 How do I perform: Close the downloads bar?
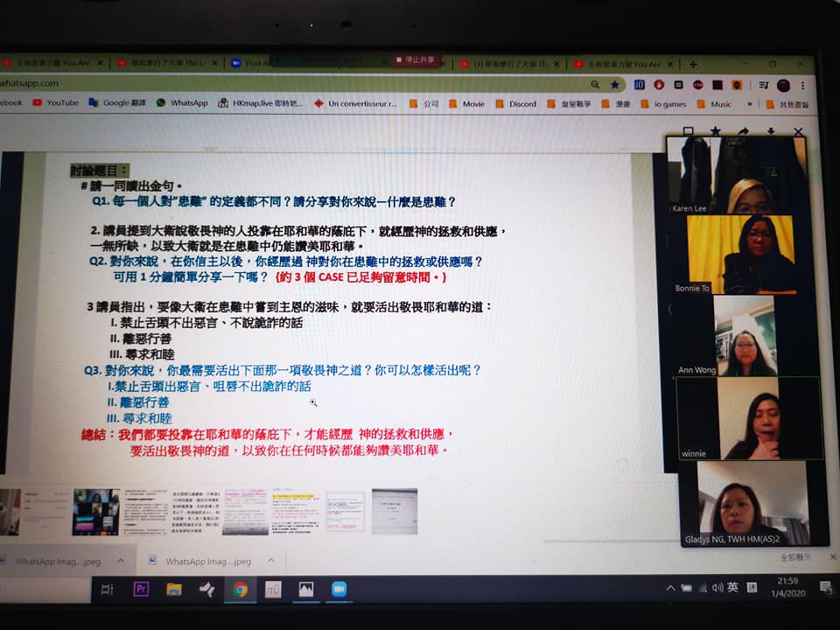(x=833, y=557)
